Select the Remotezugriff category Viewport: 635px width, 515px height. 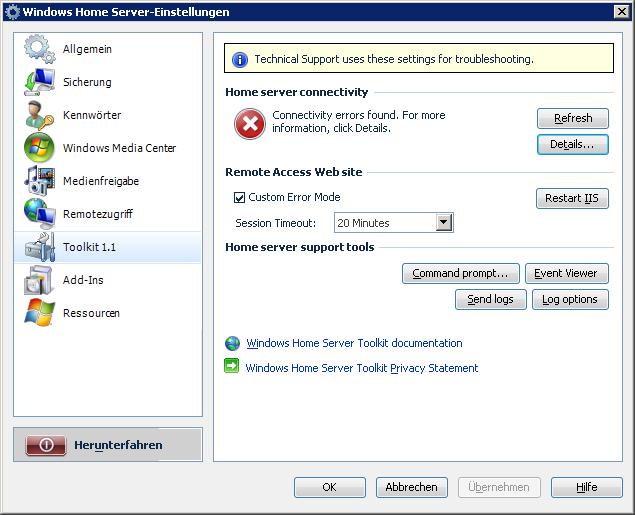pos(108,214)
